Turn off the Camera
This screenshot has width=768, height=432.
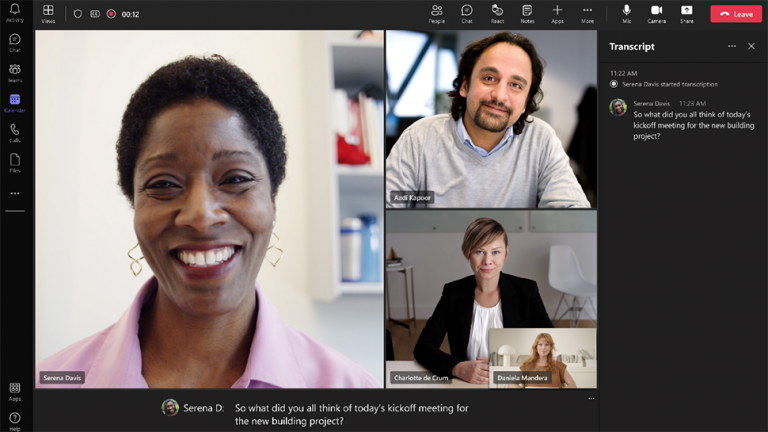pos(656,13)
